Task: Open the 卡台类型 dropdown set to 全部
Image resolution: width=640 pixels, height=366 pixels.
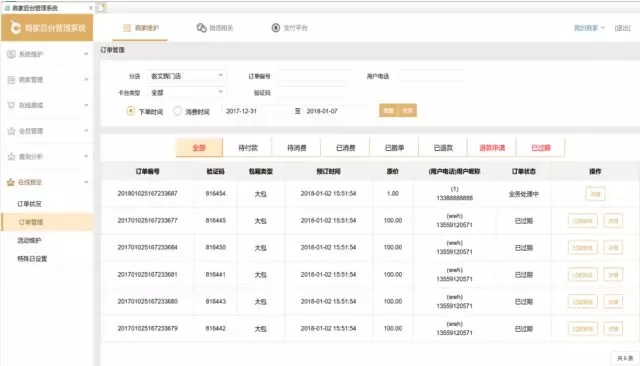Action: click(187, 93)
